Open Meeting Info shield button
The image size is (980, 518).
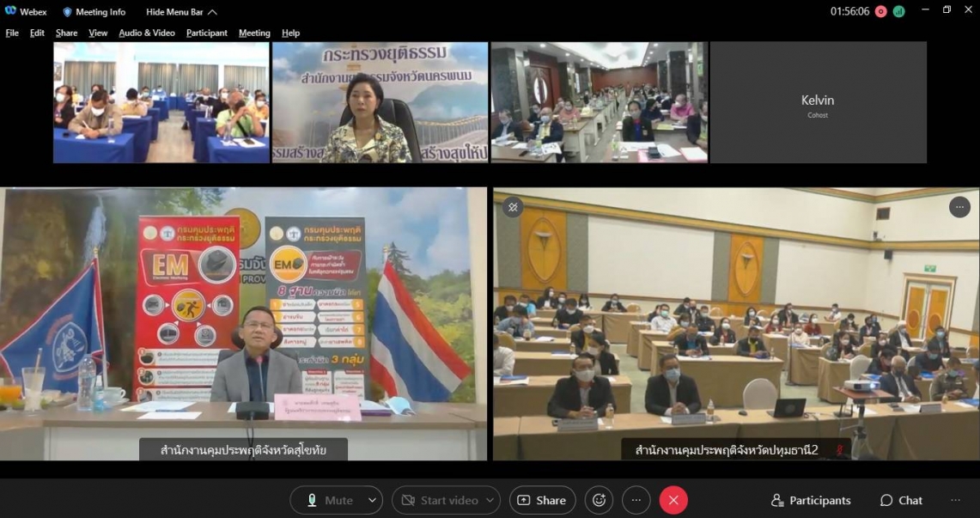94,12
